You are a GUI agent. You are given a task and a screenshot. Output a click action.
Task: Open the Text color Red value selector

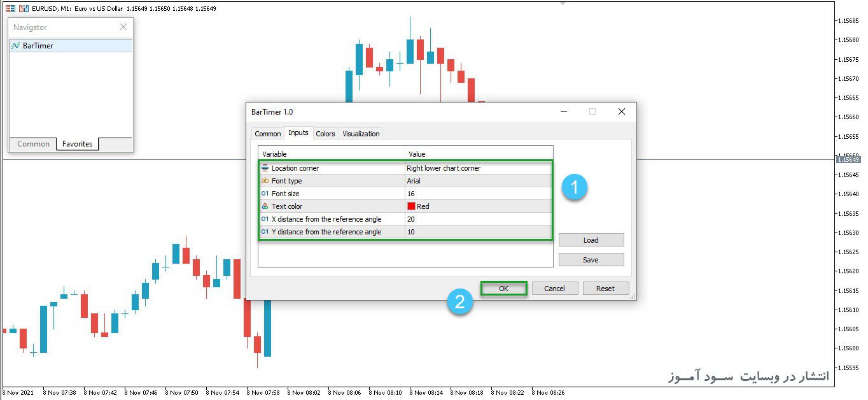tap(479, 206)
